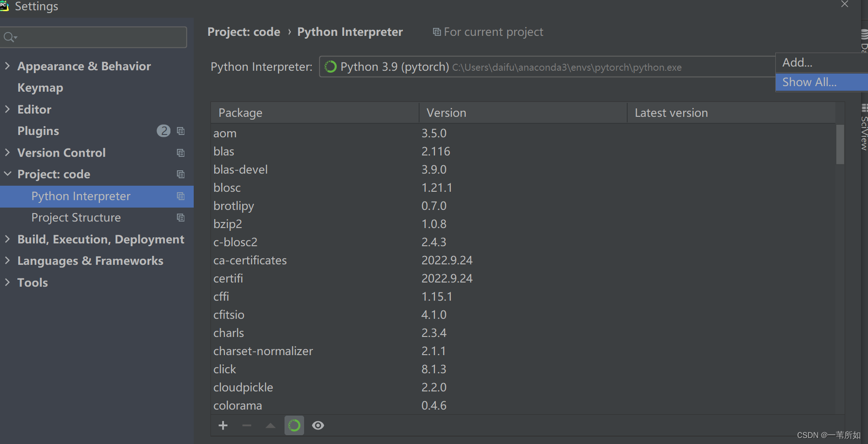Click the package list vertical scrollbar thumb

pyautogui.click(x=840, y=144)
